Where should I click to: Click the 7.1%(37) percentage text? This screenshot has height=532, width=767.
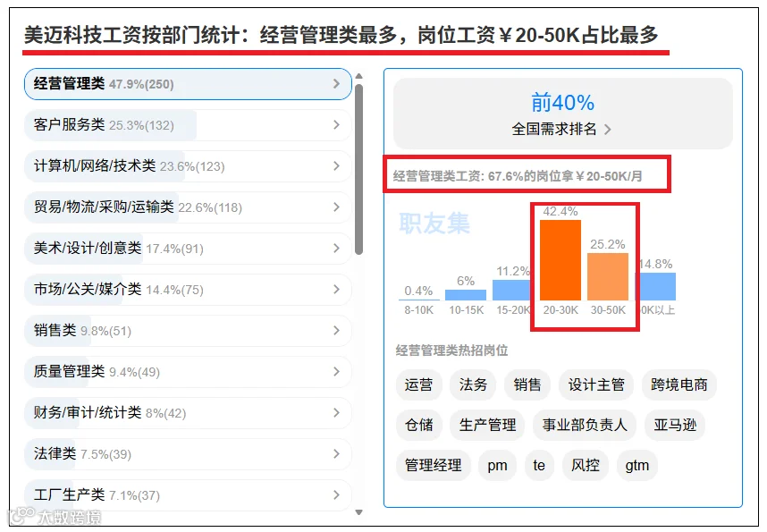134,495
